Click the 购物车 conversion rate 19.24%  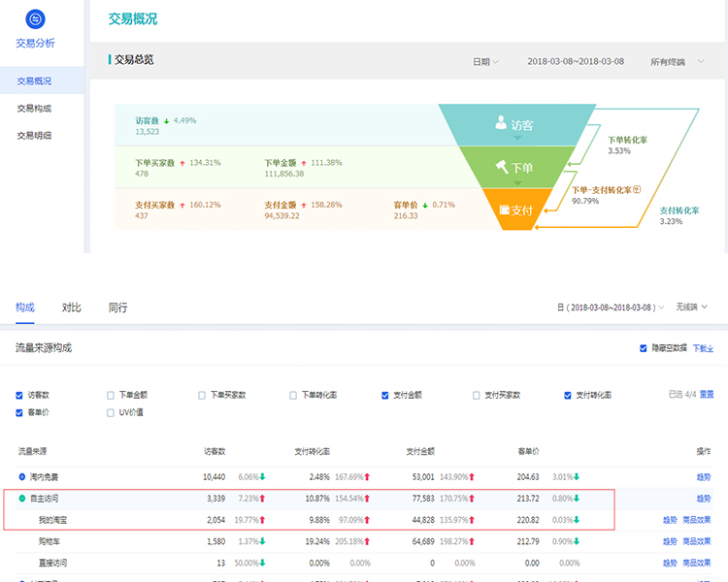(317, 541)
